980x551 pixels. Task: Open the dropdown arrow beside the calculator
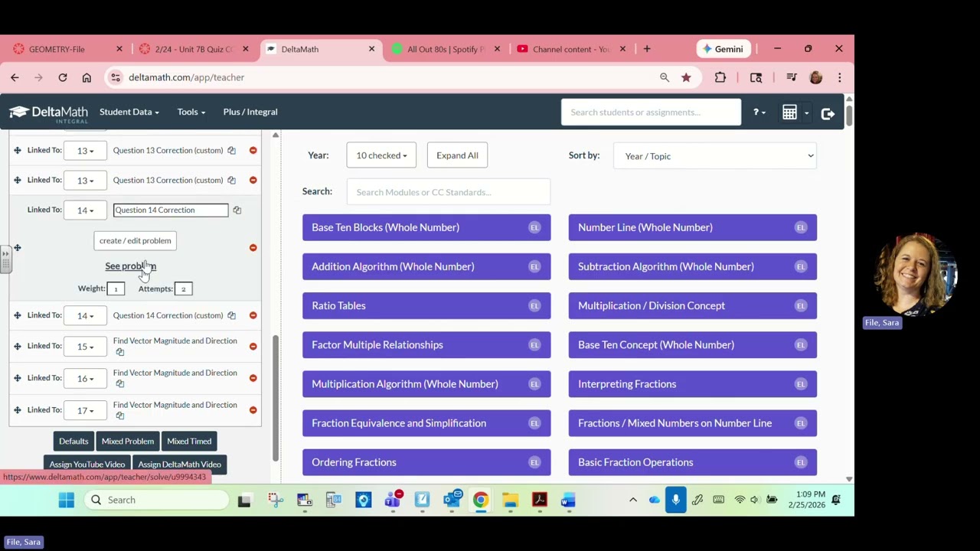tap(806, 113)
